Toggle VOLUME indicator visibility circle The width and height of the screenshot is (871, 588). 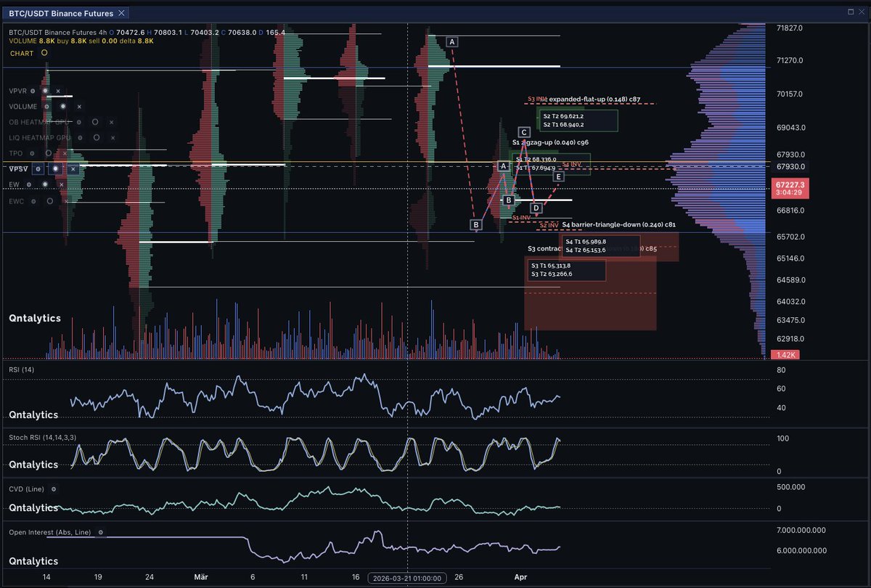click(62, 107)
